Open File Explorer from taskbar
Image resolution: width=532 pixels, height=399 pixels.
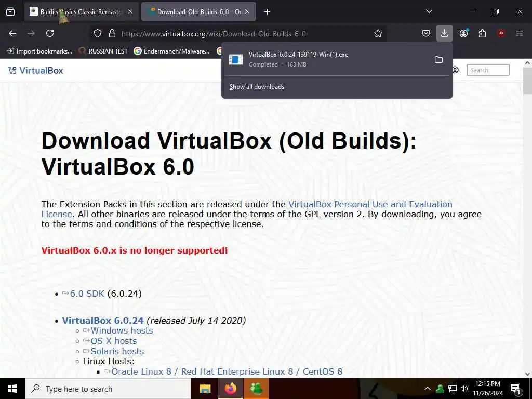205,389
